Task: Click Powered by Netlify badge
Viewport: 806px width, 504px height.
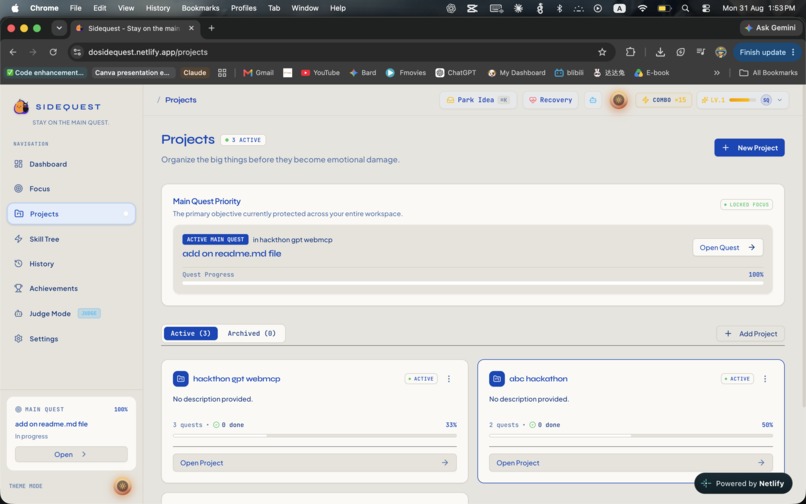Action: click(743, 483)
